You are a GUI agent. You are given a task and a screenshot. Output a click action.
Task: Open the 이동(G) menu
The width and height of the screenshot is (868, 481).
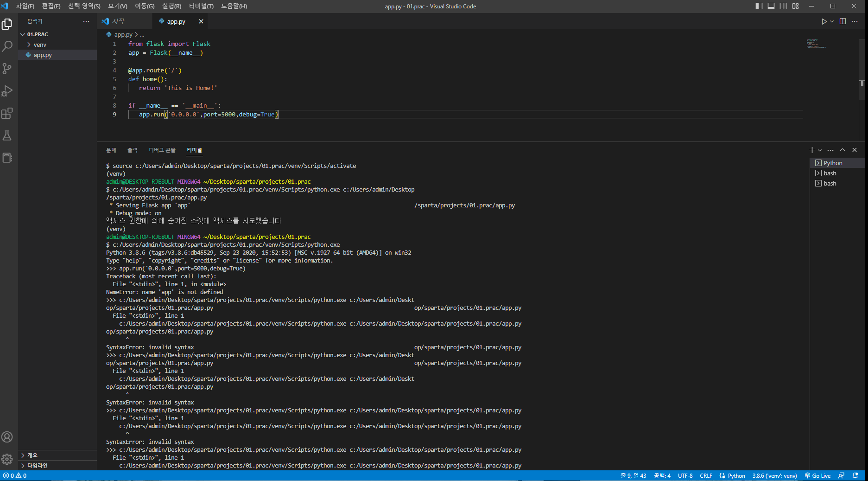click(145, 6)
